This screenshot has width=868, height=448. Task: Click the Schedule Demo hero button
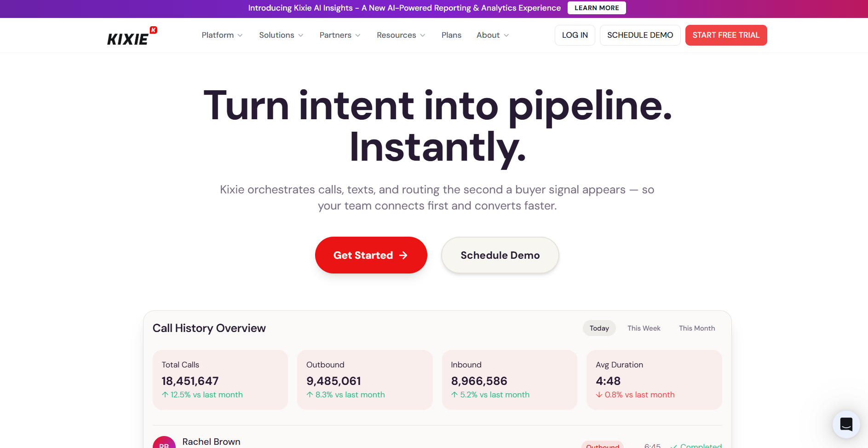[x=500, y=255]
